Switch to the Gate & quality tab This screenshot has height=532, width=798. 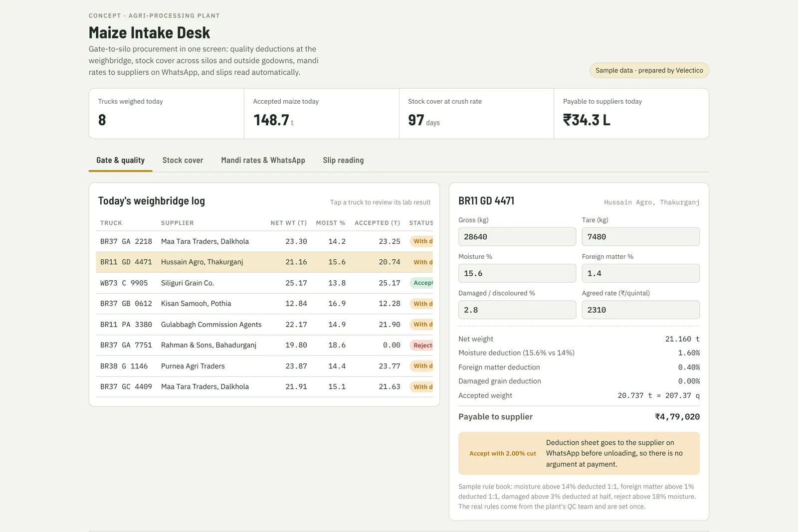point(120,161)
